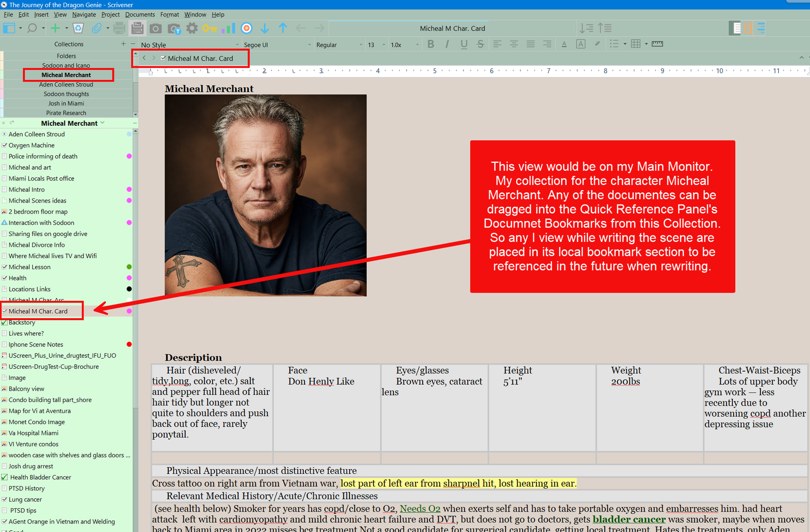Image resolution: width=810 pixels, height=532 pixels.
Task: Toggle checkbox next to Micheal Lesson
Action: tap(5, 267)
